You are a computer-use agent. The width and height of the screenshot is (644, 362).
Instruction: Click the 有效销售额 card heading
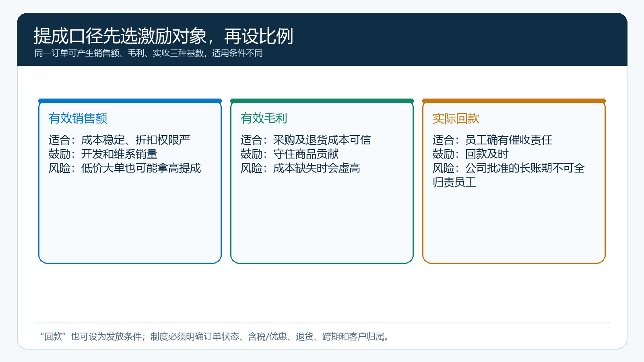[x=78, y=118]
